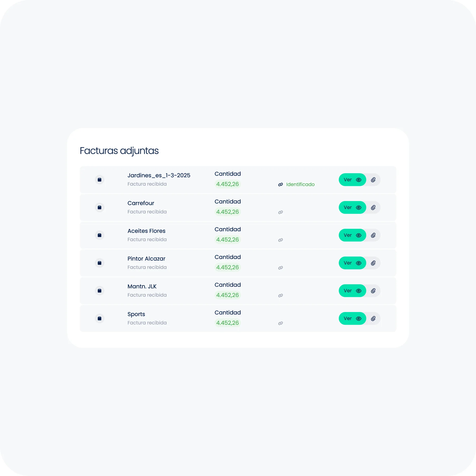Select the link icon in the Mantn. JLK row
The height and width of the screenshot is (476, 476).
pyautogui.click(x=280, y=295)
